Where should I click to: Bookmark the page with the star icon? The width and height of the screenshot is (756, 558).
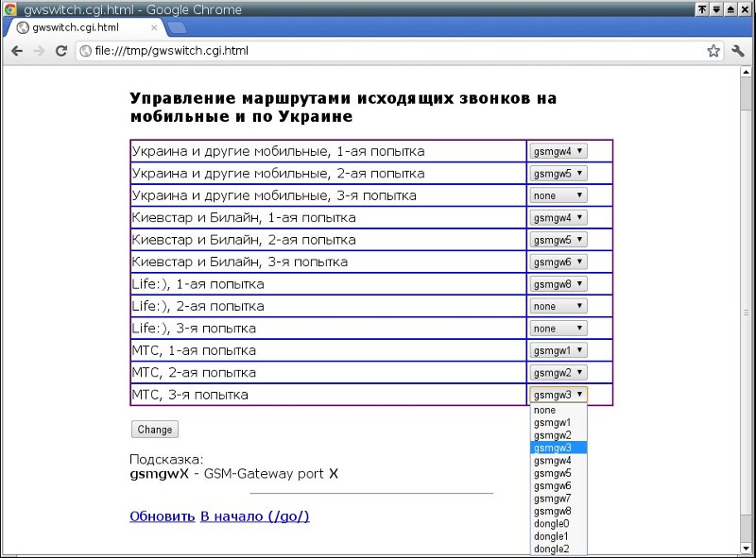713,51
